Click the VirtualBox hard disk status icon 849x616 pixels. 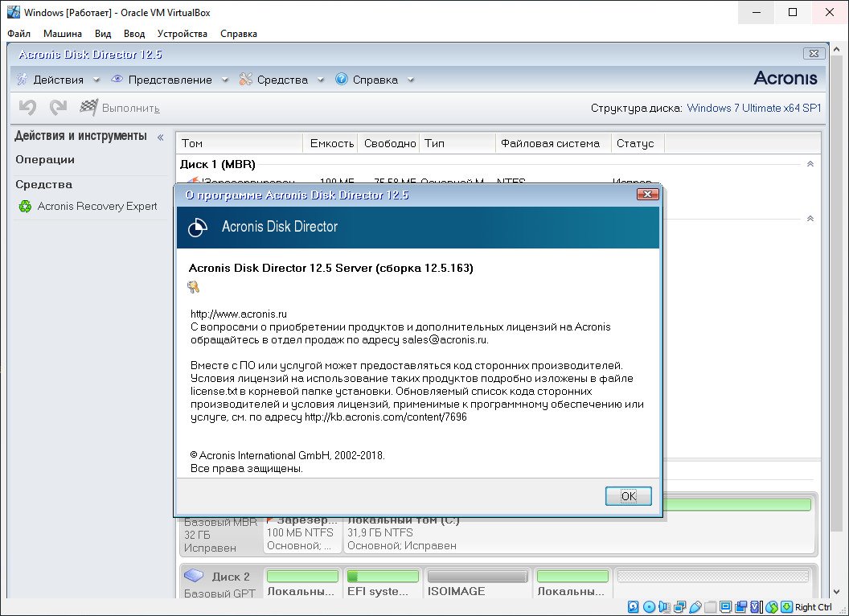click(x=633, y=607)
